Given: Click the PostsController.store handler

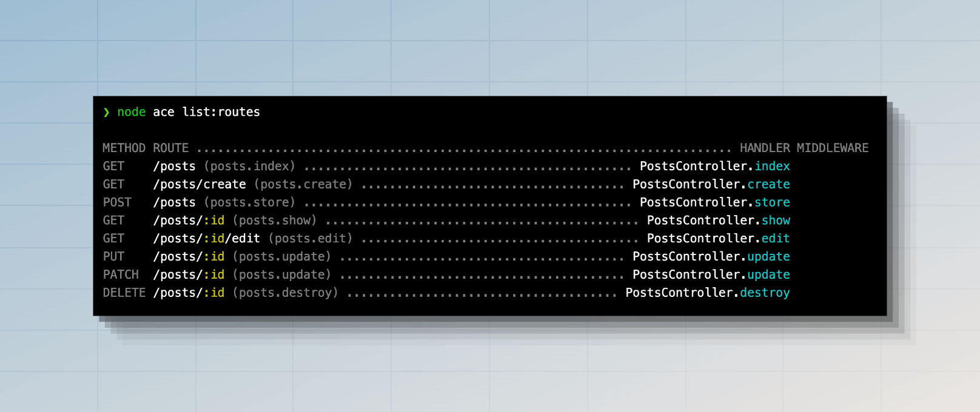Looking at the screenshot, I should [x=714, y=202].
